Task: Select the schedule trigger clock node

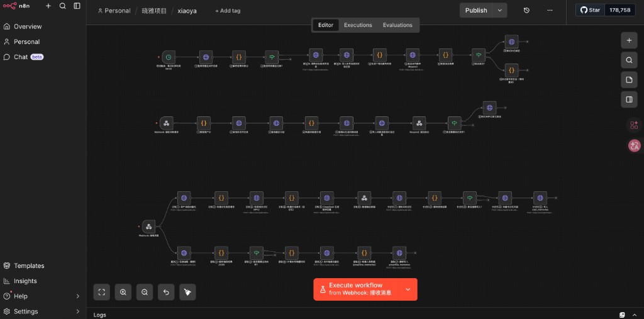Action: [x=168, y=57]
